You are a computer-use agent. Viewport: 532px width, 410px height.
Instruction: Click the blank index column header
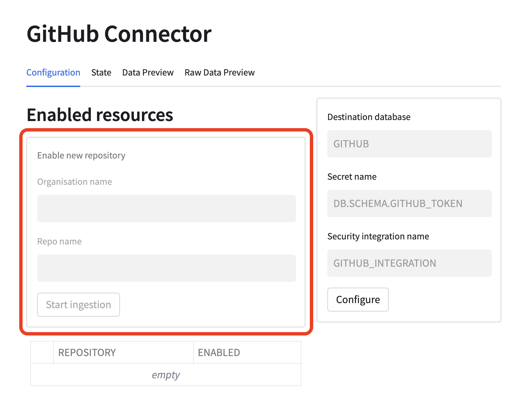coord(42,352)
